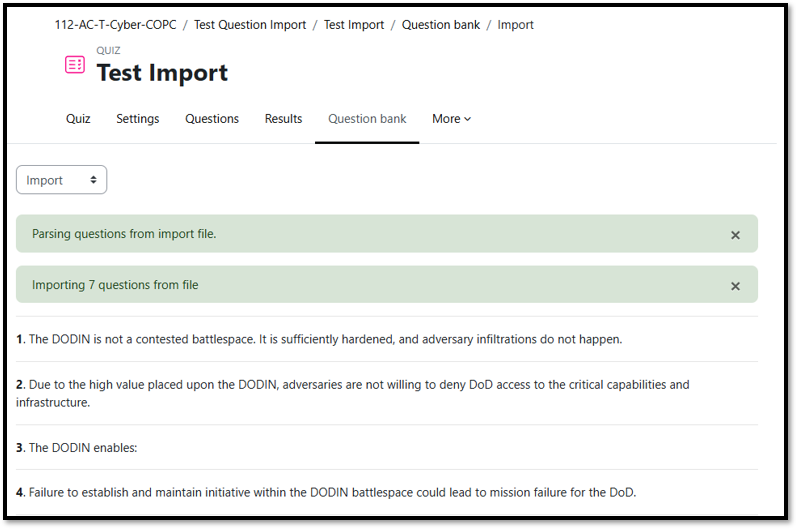Switch to the Quiz tab

click(78, 119)
